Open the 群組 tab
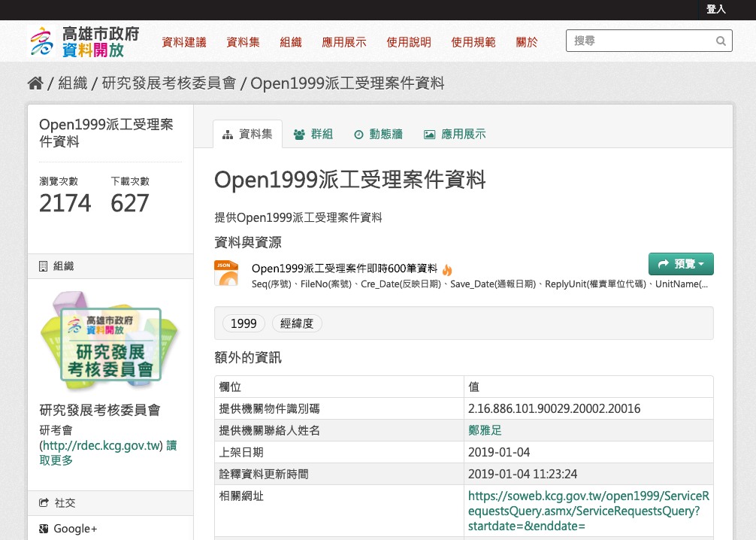Image resolution: width=756 pixels, height=540 pixels. pyautogui.click(x=313, y=134)
